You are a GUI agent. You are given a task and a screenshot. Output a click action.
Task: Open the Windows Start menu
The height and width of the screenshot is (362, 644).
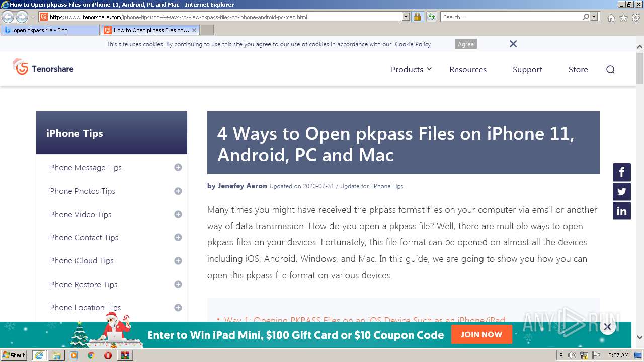[14, 355]
